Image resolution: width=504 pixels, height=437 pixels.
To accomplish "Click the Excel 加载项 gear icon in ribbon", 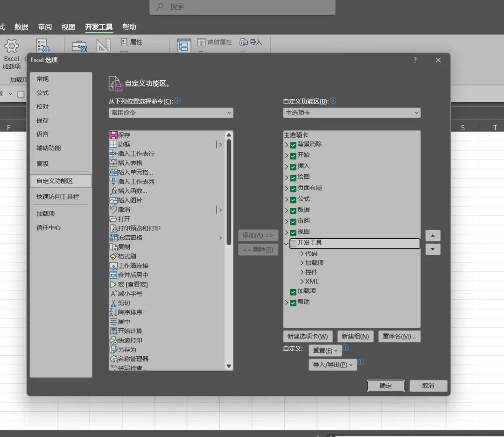I will pos(12,46).
